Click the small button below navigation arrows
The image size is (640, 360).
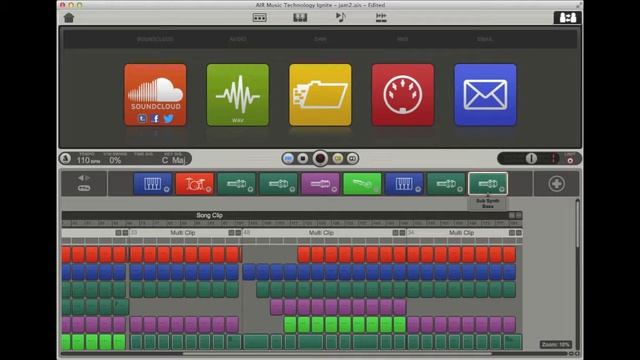tap(84, 188)
